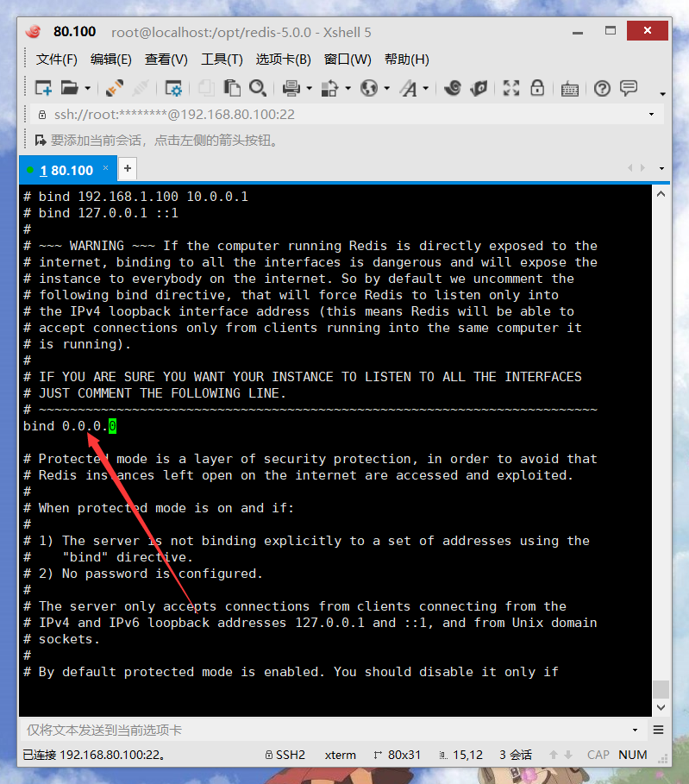Click the Find magnifier icon

tap(258, 88)
